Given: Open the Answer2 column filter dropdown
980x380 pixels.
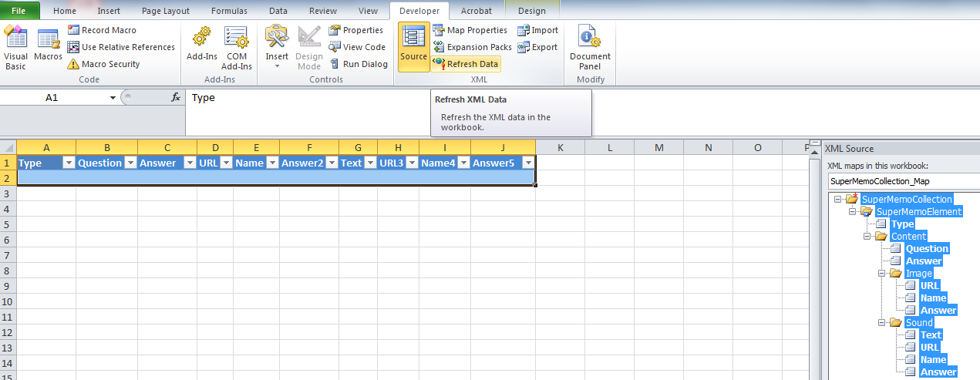Looking at the screenshot, I should [332, 163].
